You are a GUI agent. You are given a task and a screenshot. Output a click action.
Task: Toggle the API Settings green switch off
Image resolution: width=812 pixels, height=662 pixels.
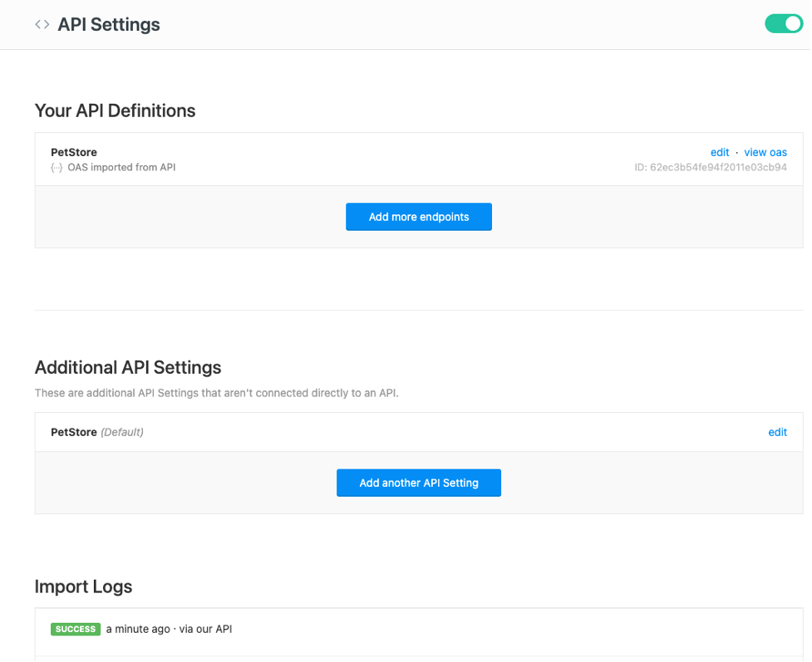tap(784, 24)
